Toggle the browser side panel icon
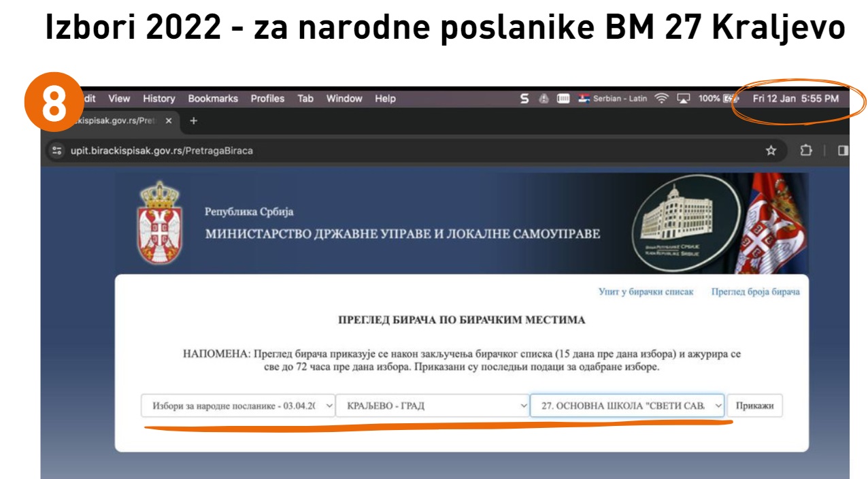Viewport: 868px width, 479px height. tap(843, 150)
